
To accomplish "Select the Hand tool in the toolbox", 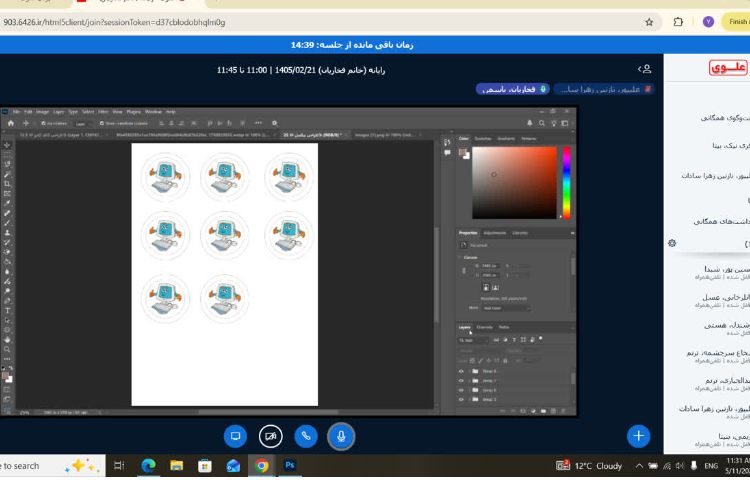I will coord(7,339).
